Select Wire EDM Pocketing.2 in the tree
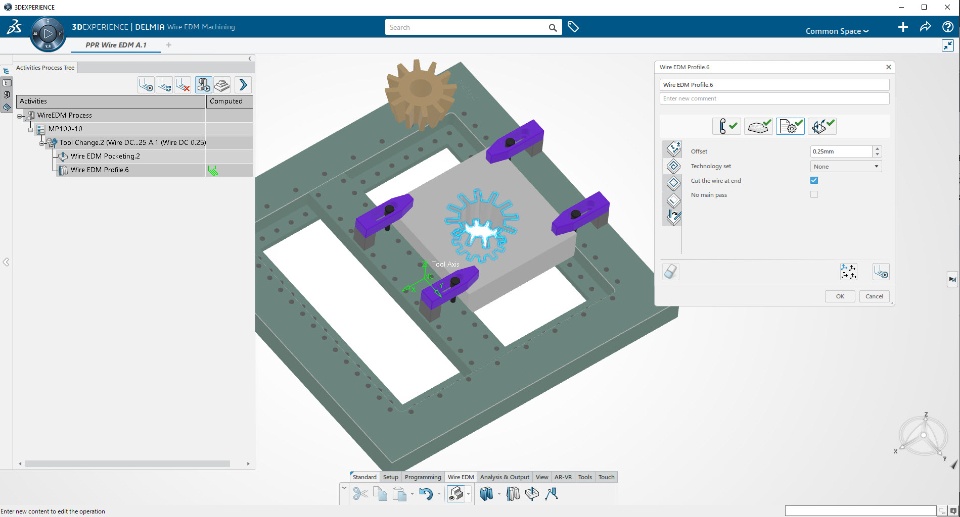 tap(105, 156)
